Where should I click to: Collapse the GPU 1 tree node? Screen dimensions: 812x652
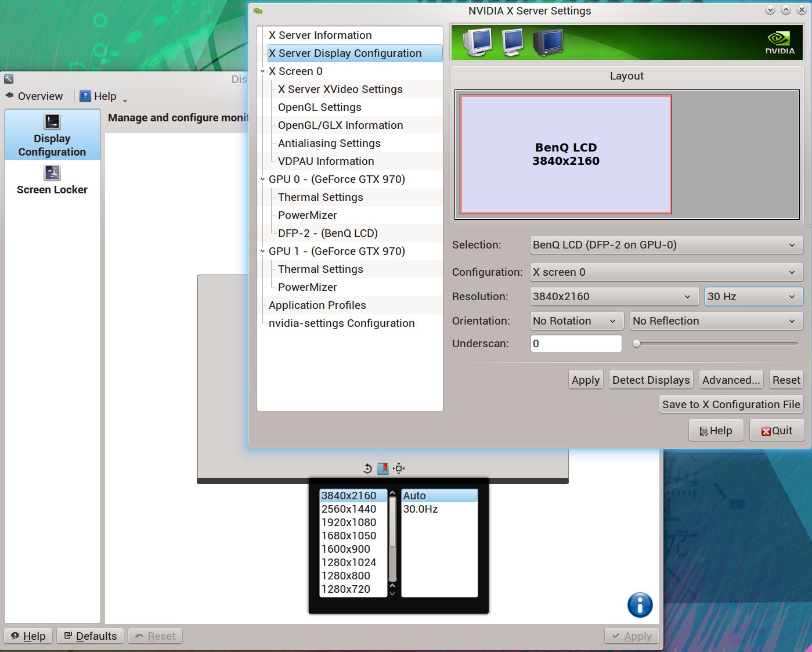point(263,251)
